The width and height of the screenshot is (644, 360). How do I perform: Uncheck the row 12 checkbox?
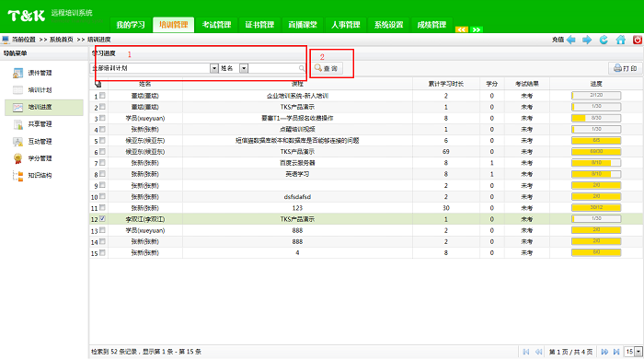pos(102,219)
